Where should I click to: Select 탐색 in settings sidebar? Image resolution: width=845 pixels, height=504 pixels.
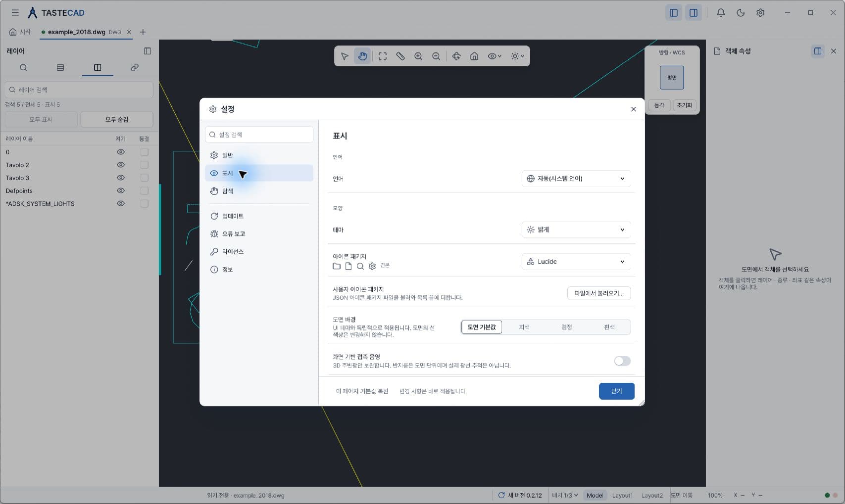pyautogui.click(x=259, y=191)
